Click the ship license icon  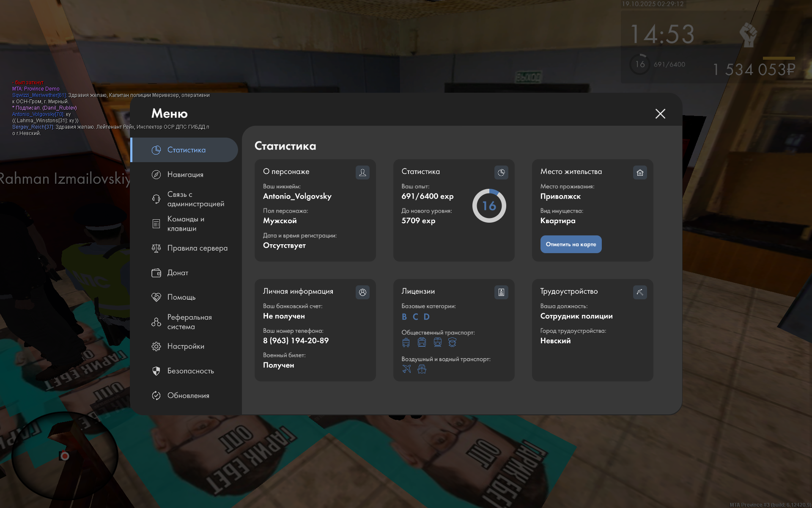click(422, 369)
